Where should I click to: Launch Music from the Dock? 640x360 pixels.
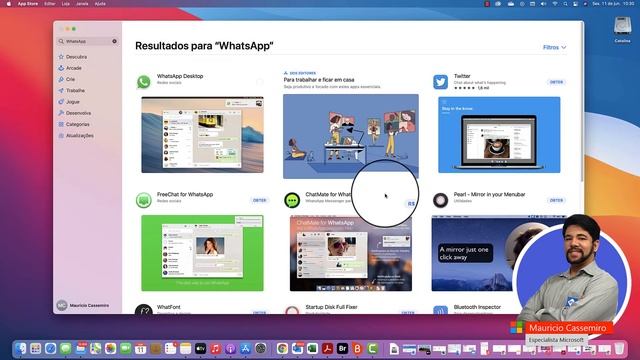[x=216, y=349]
